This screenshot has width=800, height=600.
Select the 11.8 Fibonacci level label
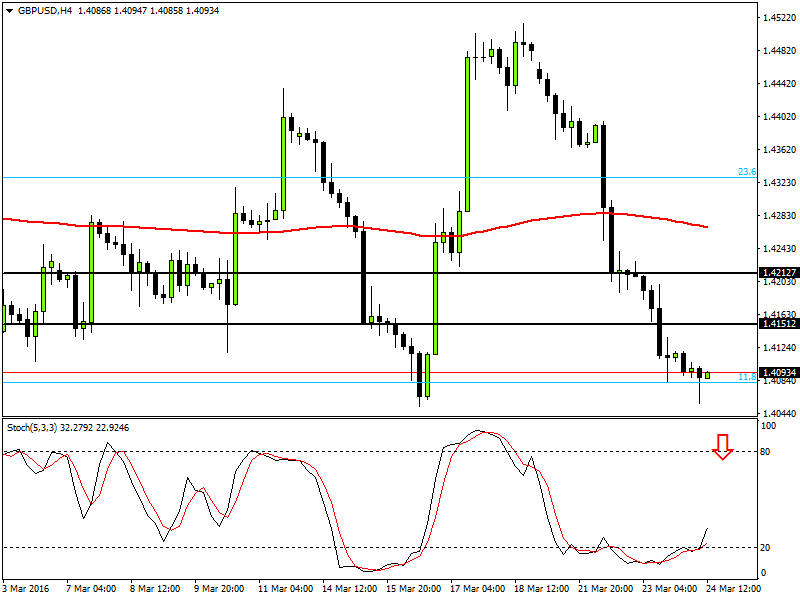[747, 377]
